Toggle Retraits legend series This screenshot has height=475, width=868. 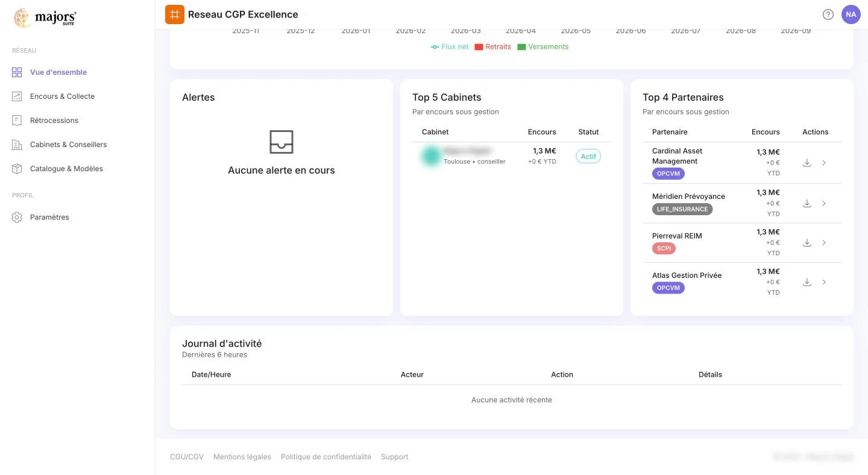pos(493,46)
